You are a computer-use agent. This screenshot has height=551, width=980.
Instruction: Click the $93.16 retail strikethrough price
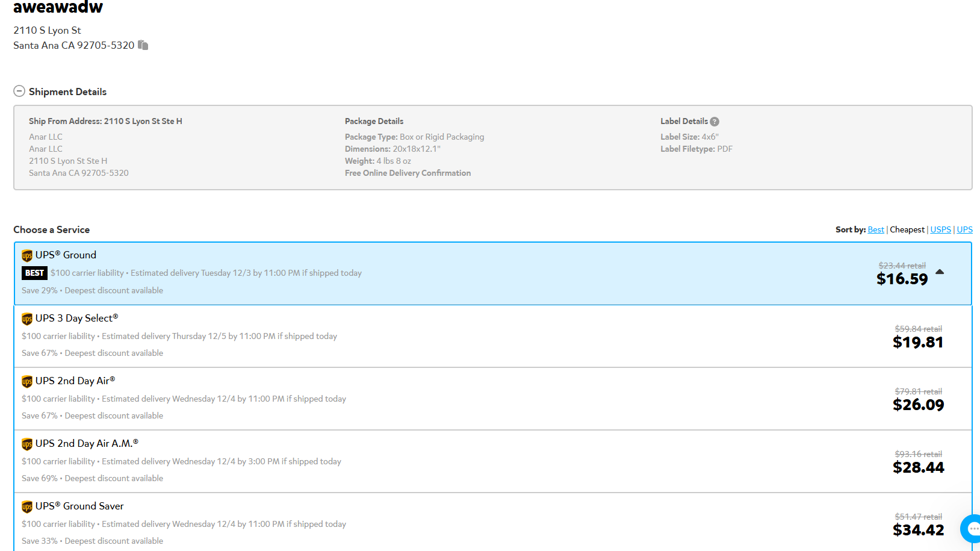(x=918, y=454)
